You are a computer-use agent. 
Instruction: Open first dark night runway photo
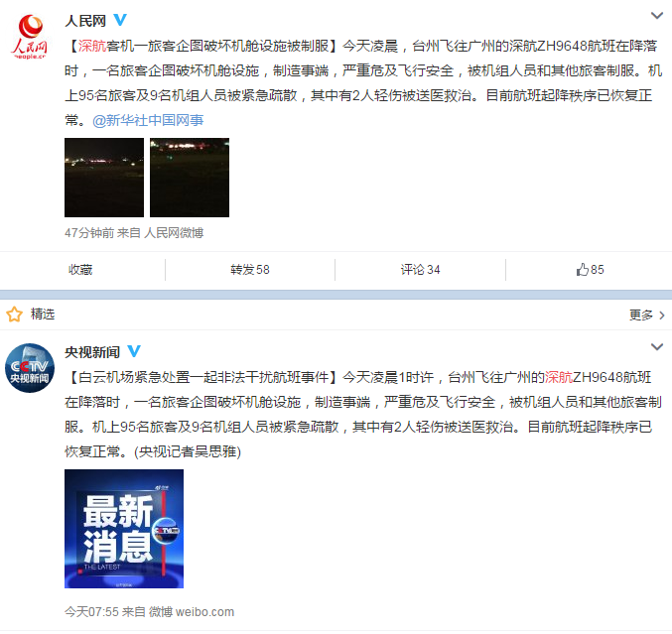click(104, 178)
